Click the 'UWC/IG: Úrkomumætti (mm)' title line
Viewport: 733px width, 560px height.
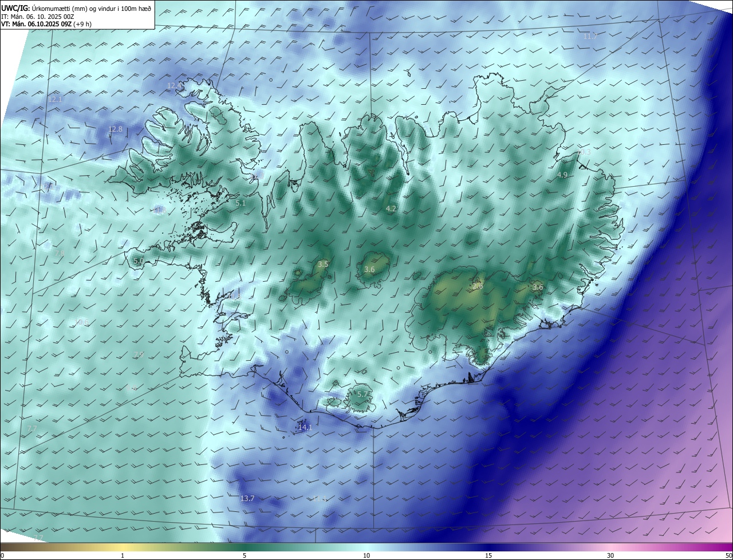pyautogui.click(x=76, y=7)
